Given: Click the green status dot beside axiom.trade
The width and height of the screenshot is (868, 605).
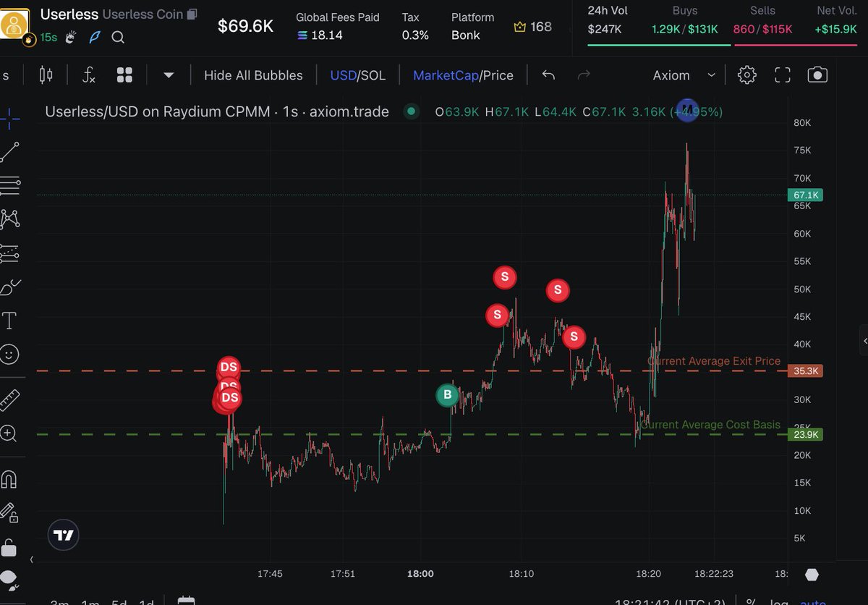Looking at the screenshot, I should pyautogui.click(x=412, y=111).
